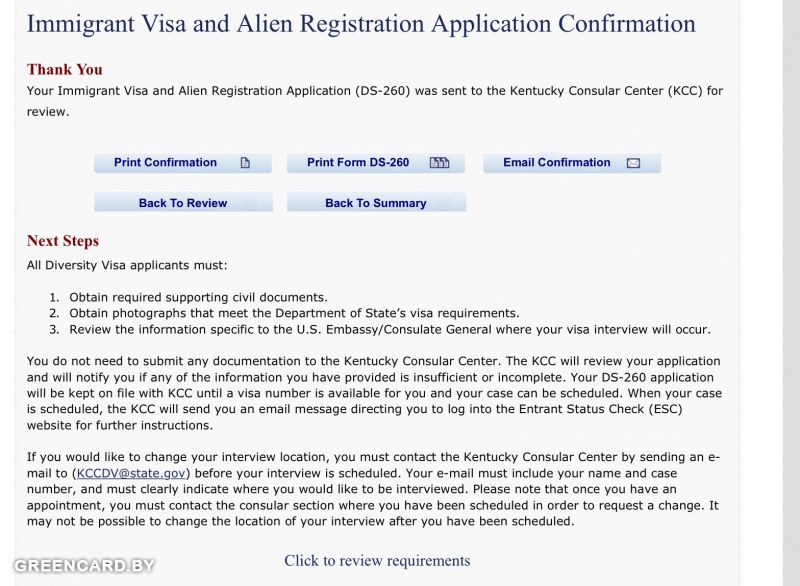Select list item about Embassy/Consulate information
Image resolution: width=800 pixels, height=586 pixels.
390,329
